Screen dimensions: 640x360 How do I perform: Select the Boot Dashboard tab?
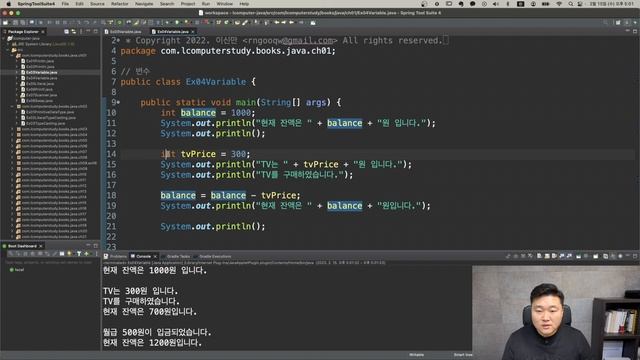(22, 246)
